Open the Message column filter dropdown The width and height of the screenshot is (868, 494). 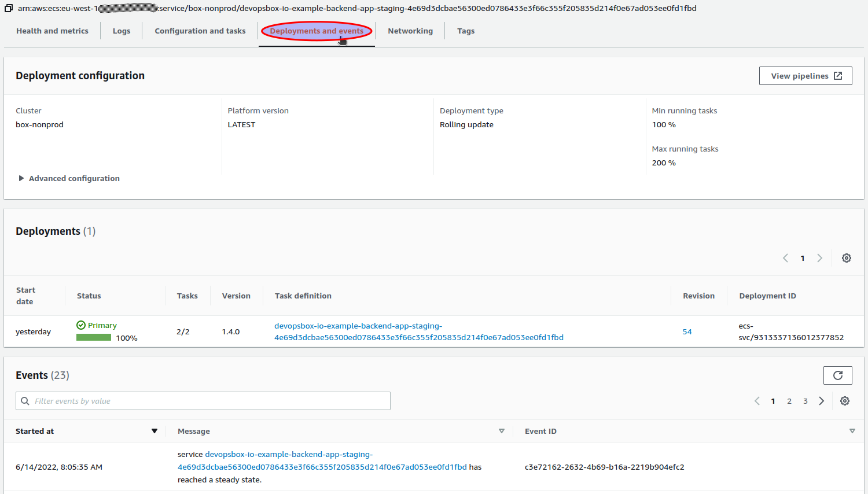point(501,430)
